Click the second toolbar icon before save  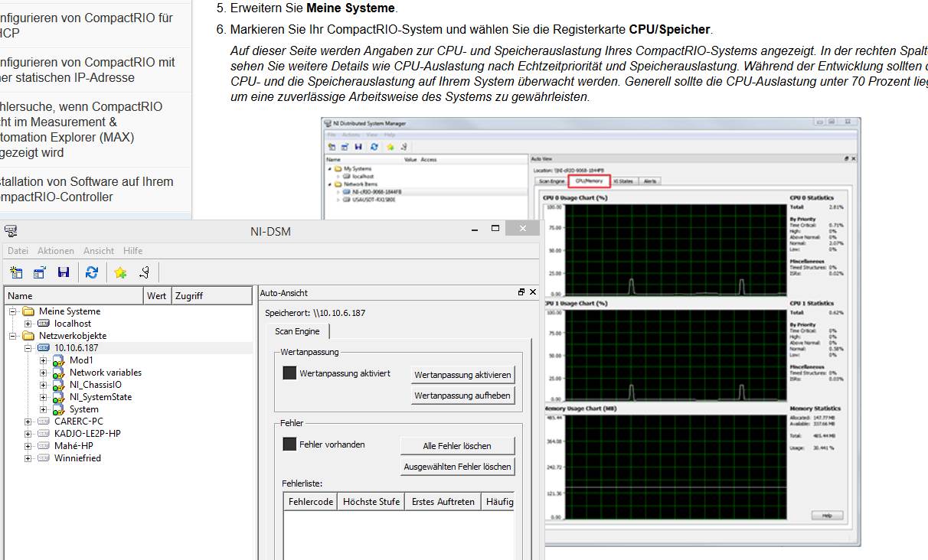(40, 272)
